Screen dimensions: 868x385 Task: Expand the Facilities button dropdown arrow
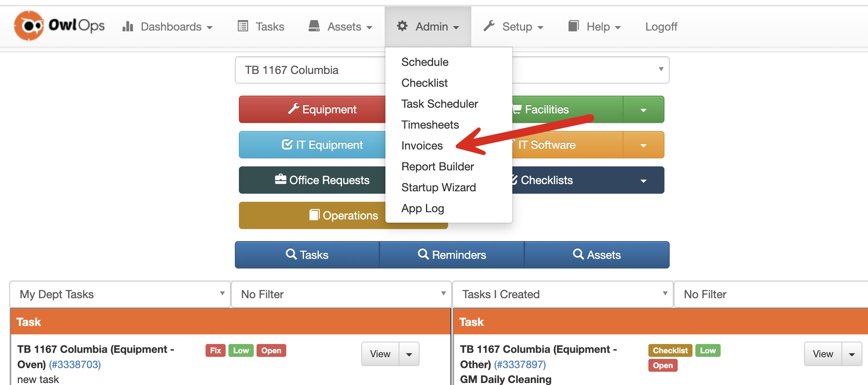point(643,110)
